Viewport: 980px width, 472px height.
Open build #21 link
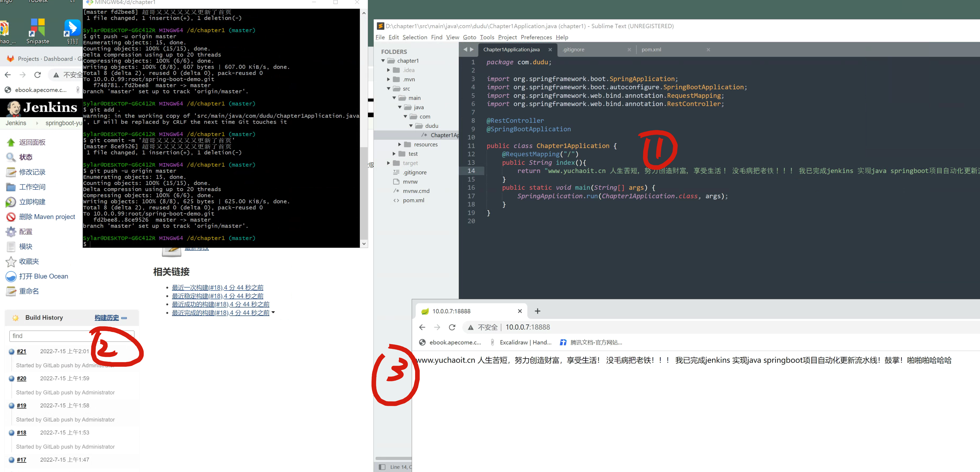click(x=21, y=351)
